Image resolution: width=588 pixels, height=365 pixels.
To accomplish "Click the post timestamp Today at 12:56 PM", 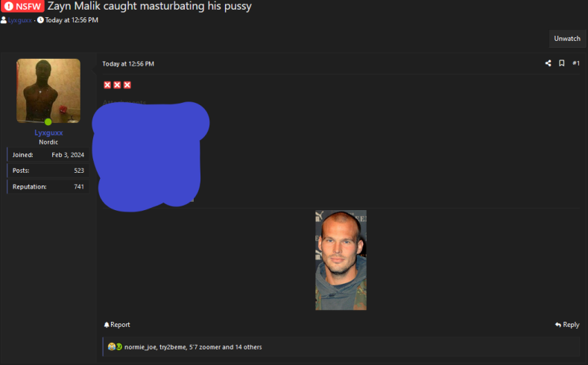I will [x=128, y=64].
